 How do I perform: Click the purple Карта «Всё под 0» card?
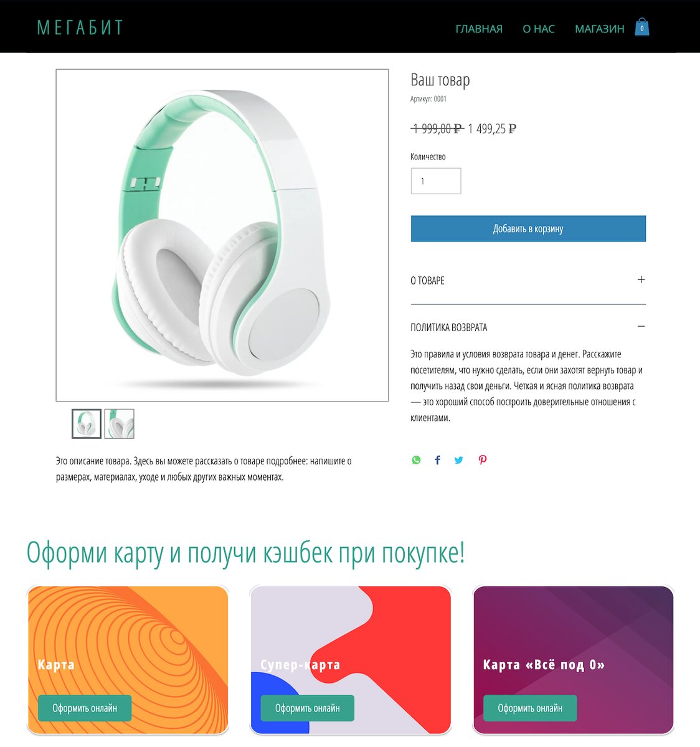point(573,660)
